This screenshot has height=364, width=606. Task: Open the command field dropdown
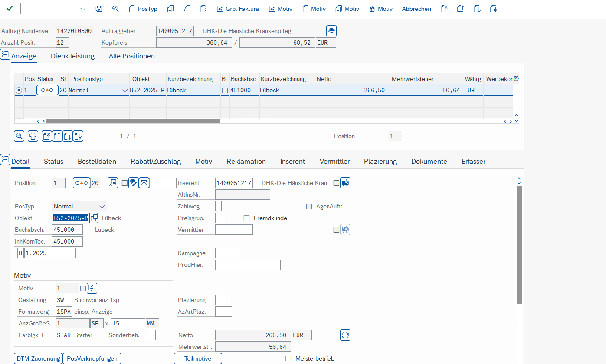click(x=83, y=9)
